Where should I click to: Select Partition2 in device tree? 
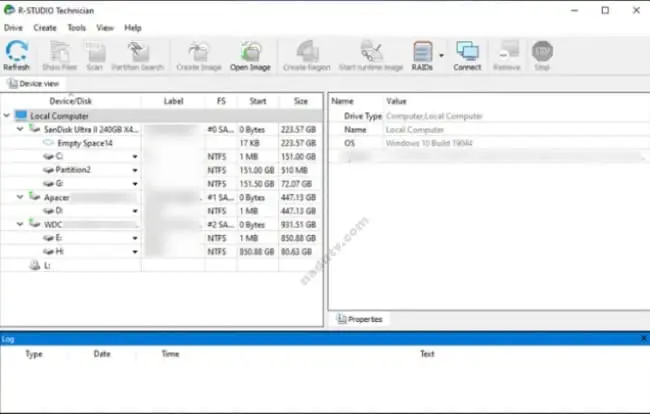coord(73,170)
